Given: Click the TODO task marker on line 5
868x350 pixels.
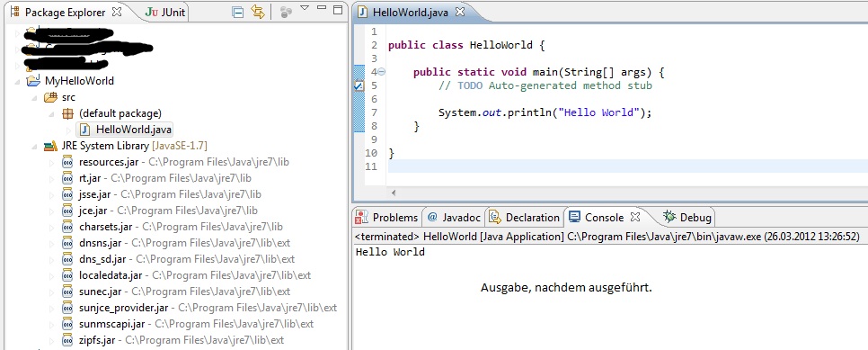Looking at the screenshot, I should (x=359, y=86).
